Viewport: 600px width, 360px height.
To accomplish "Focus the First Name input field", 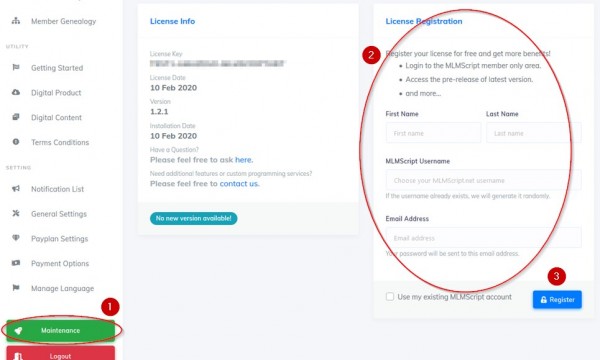I will click(x=433, y=133).
